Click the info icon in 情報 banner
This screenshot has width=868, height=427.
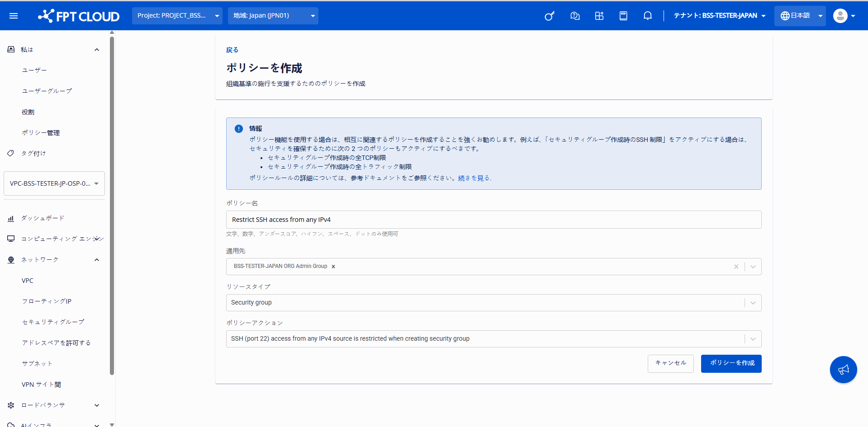[239, 129]
